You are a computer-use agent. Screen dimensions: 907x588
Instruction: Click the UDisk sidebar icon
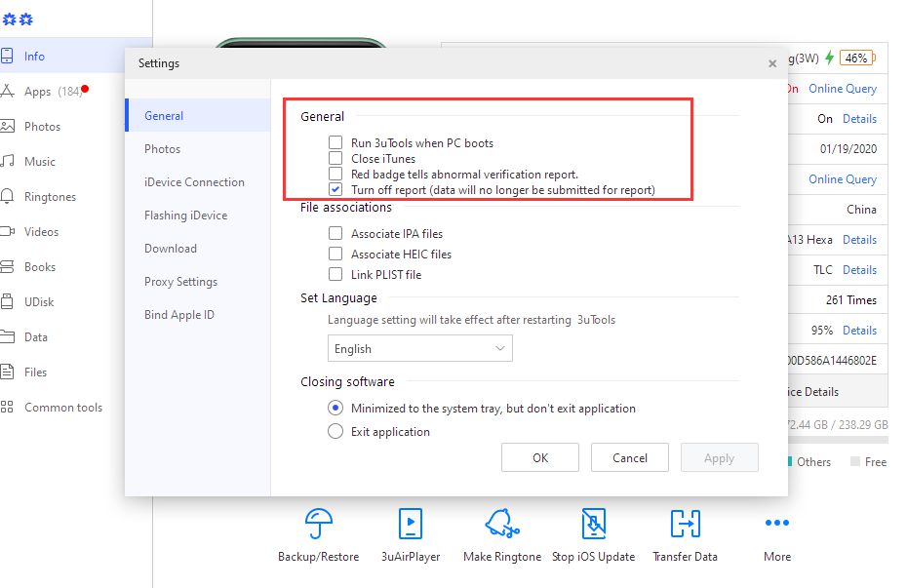[x=7, y=302]
